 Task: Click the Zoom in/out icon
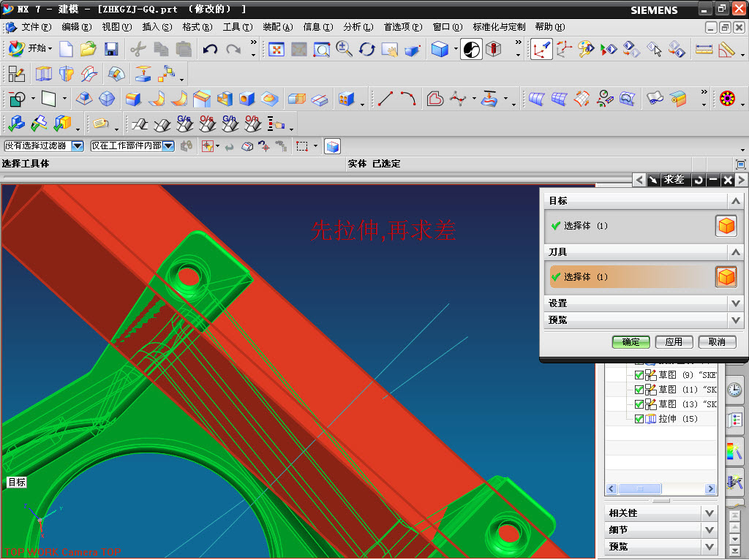[344, 49]
